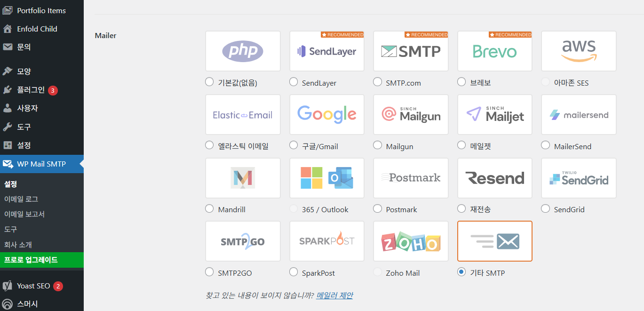The height and width of the screenshot is (311, 644).
Task: Select the Mandrill logo card
Action: tap(243, 178)
